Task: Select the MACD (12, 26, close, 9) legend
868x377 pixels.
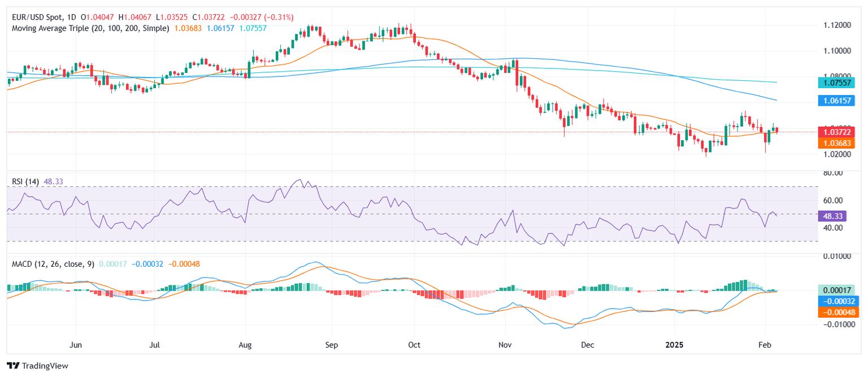Action: tap(51, 264)
